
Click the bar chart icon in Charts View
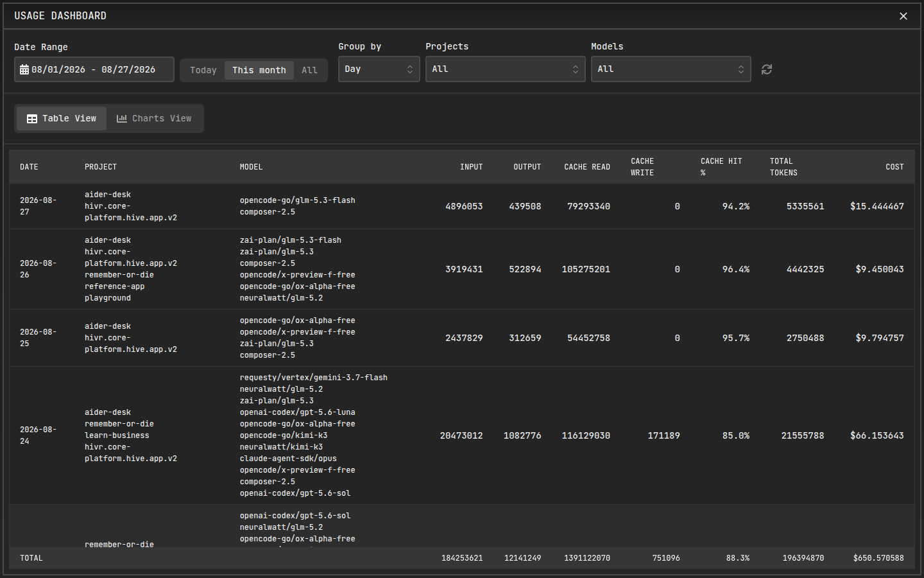(x=121, y=119)
